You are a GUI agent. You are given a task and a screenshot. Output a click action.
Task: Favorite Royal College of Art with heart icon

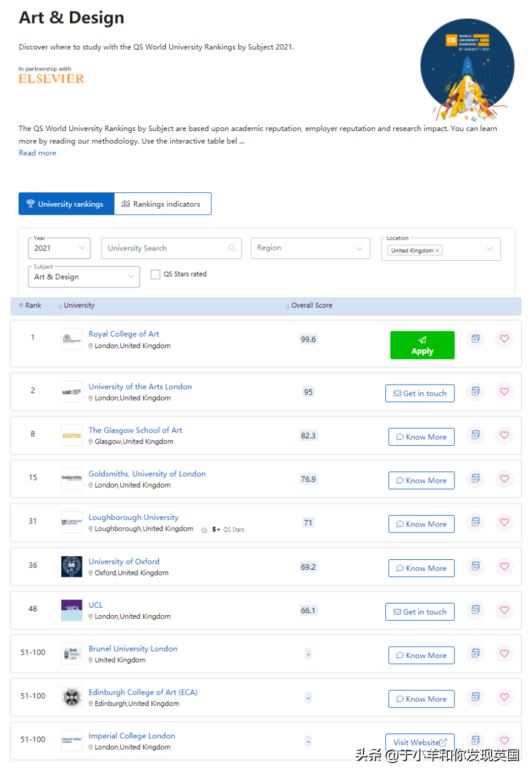(504, 339)
